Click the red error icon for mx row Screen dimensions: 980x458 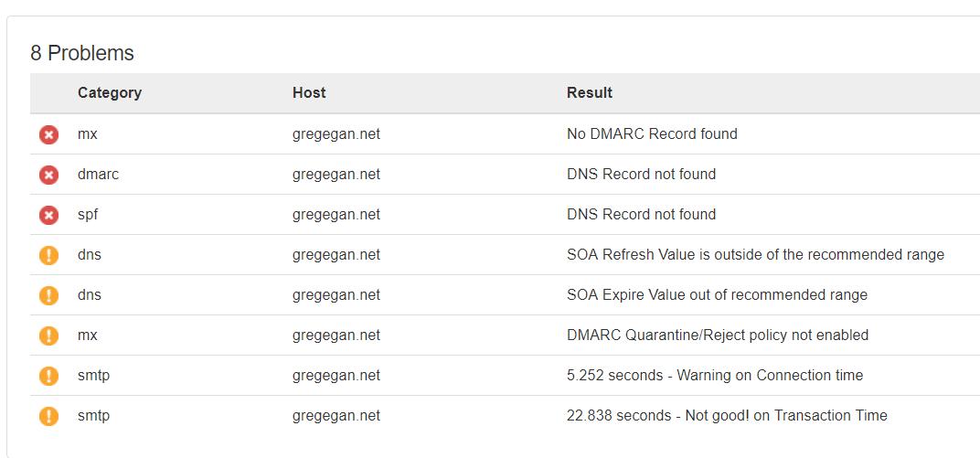click(48, 134)
